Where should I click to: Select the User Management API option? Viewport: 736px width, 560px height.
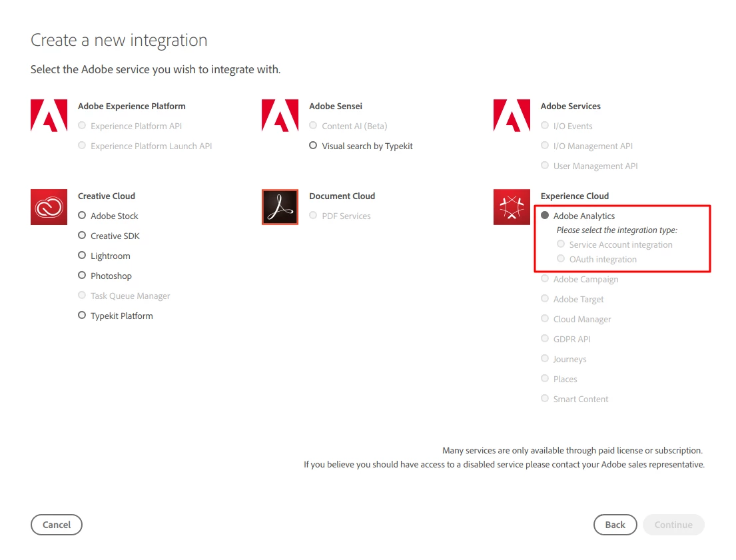click(544, 165)
